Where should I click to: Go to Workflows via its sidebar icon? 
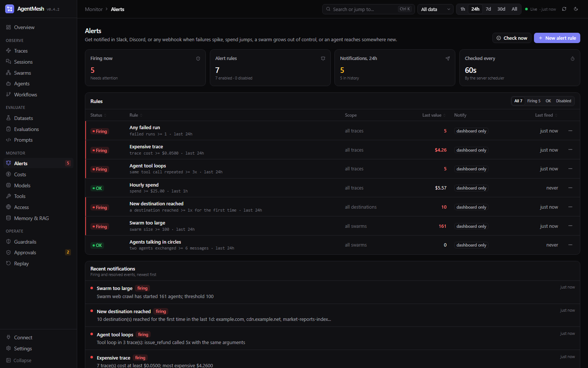click(x=8, y=95)
